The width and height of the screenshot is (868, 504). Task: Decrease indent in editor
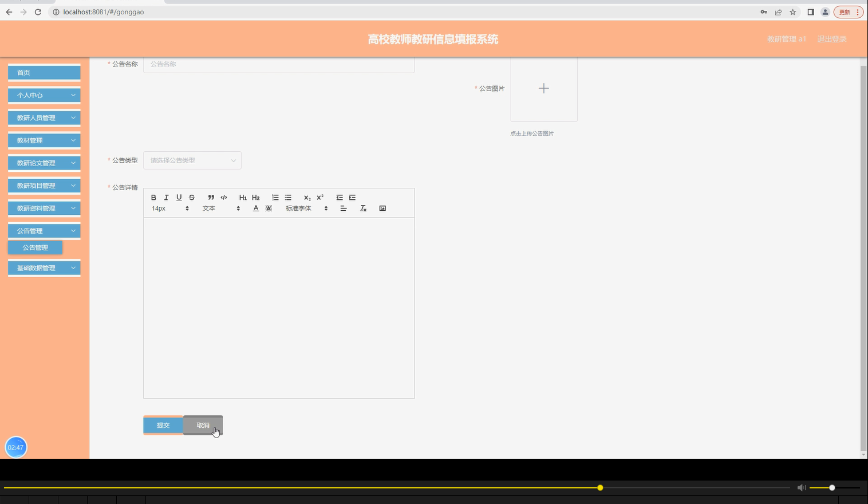click(340, 198)
